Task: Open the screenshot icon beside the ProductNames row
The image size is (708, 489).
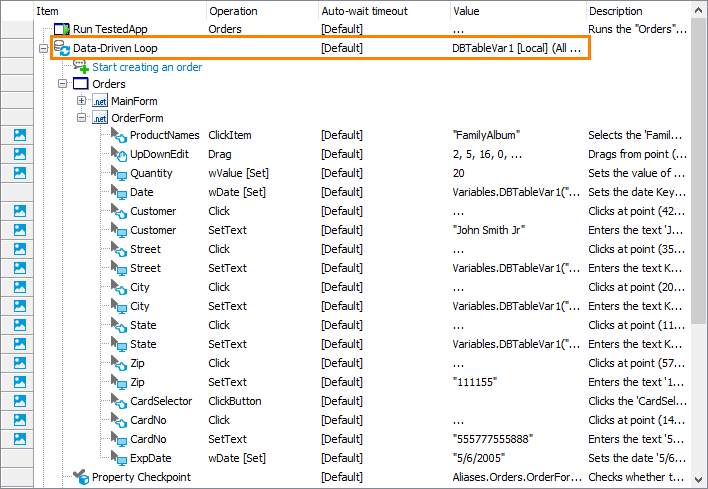Action: pos(20,135)
